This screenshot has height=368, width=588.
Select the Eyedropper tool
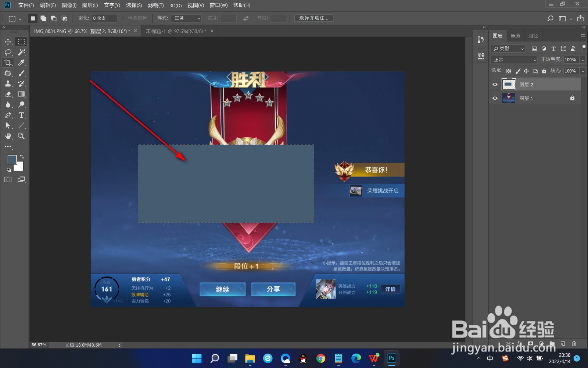click(22, 63)
